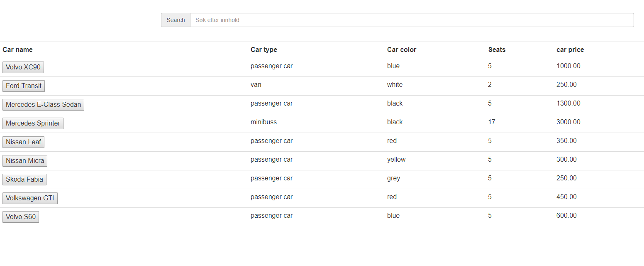The image size is (644, 266).
Task: Select the row showing 17 seats
Action: tap(492, 122)
